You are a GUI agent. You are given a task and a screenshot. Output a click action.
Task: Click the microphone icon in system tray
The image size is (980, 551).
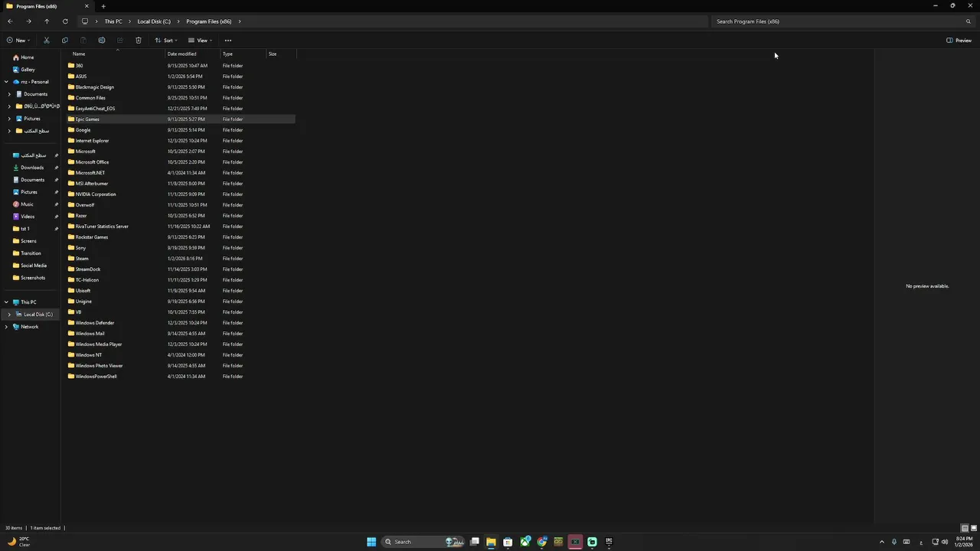click(x=894, y=542)
